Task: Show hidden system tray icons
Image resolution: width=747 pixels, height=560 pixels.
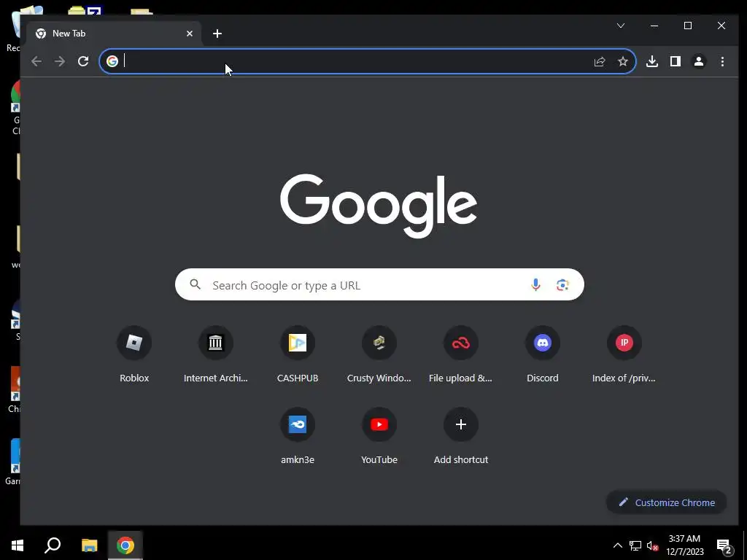Action: point(617,545)
